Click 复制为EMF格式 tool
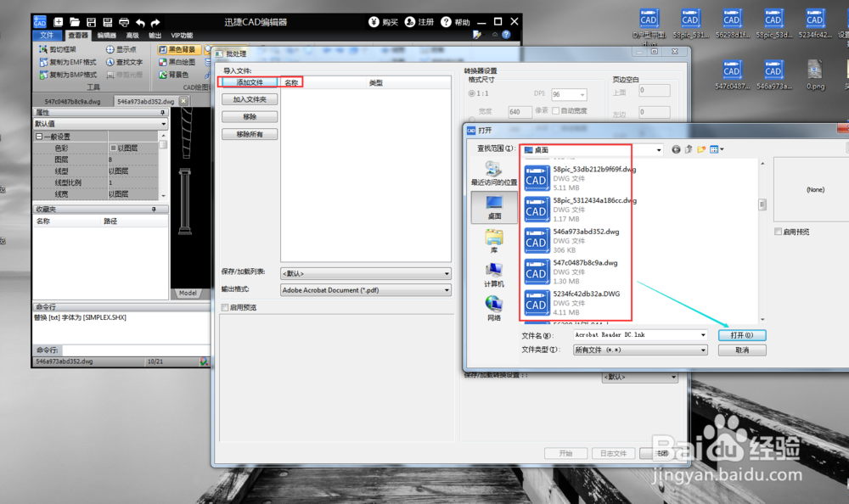Viewport: 849px width, 504px height. 68,62
